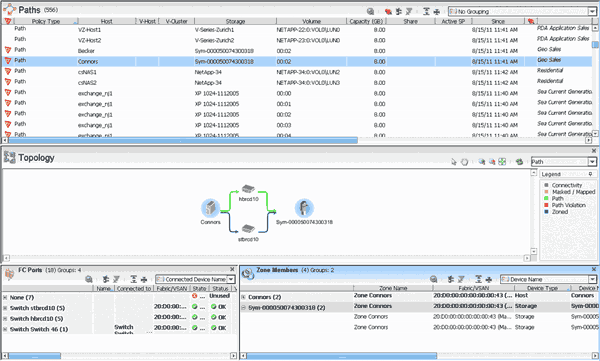Image resolution: width=600 pixels, height=361 pixels.
Task: Sort Paths by Policy Type column header
Action: coord(46,21)
